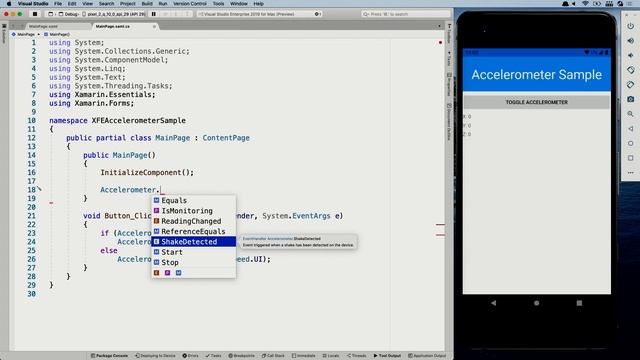Open the Immediate pad
This screenshot has height=360, width=640.
coord(304,356)
